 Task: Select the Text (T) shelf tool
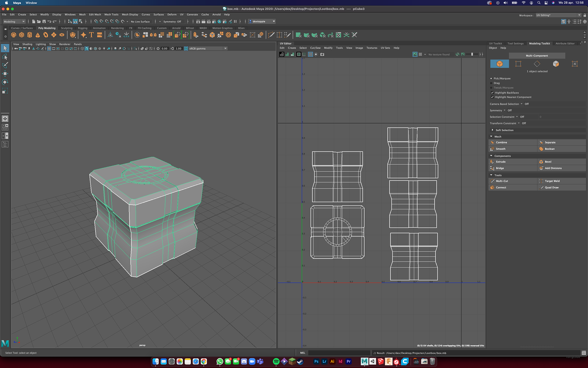pos(91,35)
